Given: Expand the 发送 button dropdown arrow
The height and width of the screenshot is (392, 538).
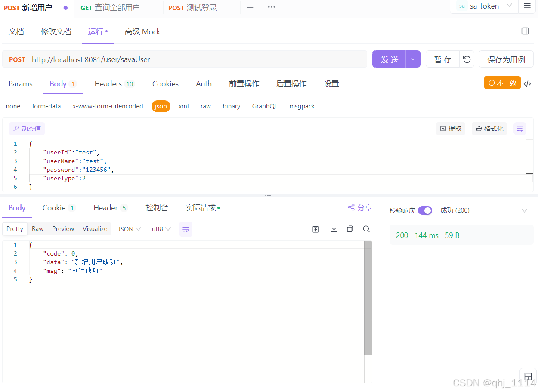Looking at the screenshot, I should (x=413, y=59).
